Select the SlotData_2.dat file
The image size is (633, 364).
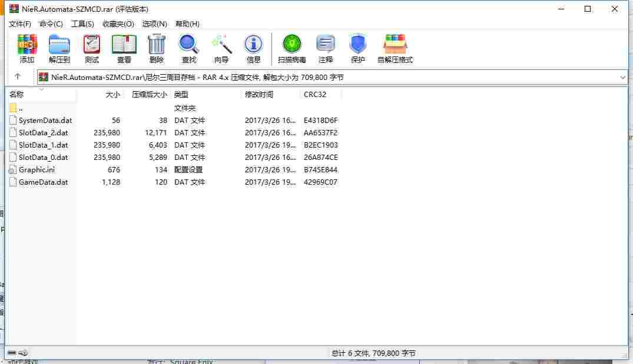click(43, 133)
